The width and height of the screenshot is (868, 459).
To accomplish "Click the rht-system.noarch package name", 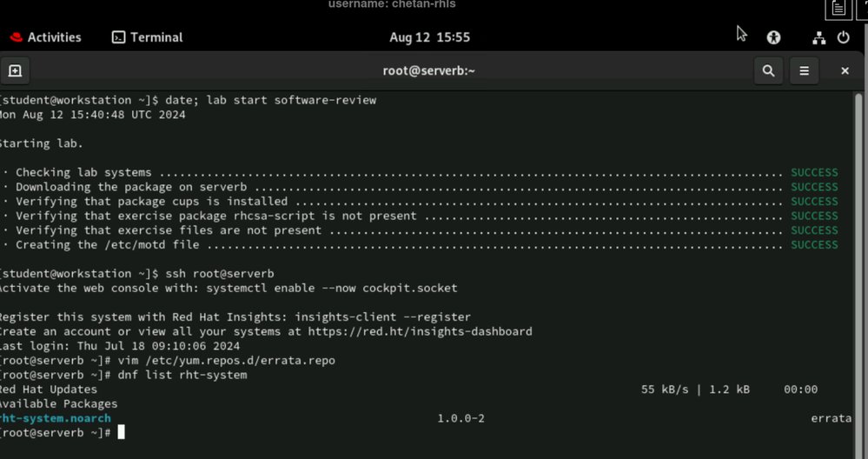I will (55, 418).
